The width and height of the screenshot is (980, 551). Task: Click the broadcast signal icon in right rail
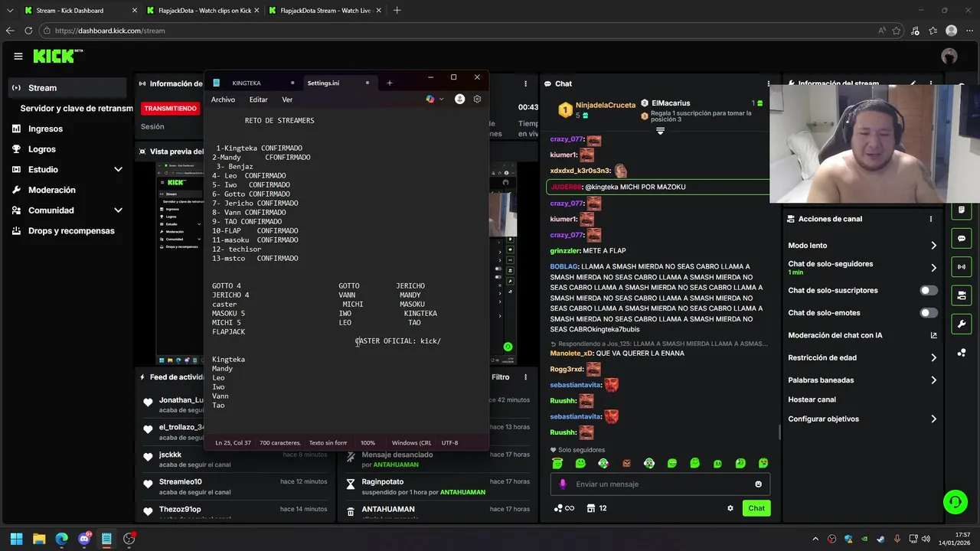click(962, 267)
